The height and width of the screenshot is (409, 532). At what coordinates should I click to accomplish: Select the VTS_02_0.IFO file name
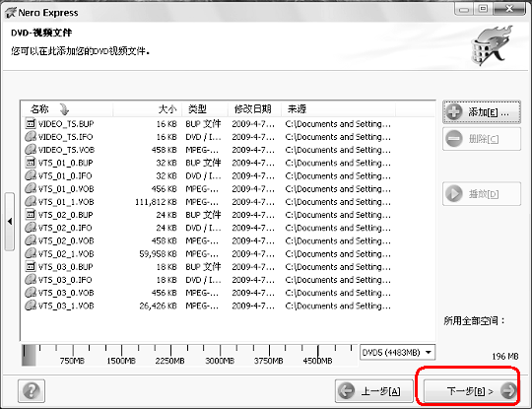click(x=65, y=228)
